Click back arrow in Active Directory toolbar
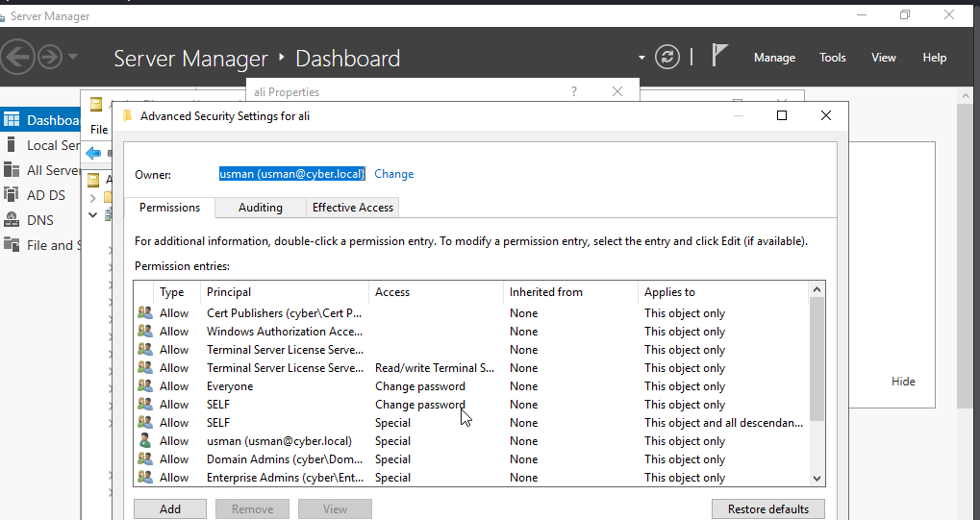Image resolution: width=980 pixels, height=520 pixels. [x=93, y=153]
